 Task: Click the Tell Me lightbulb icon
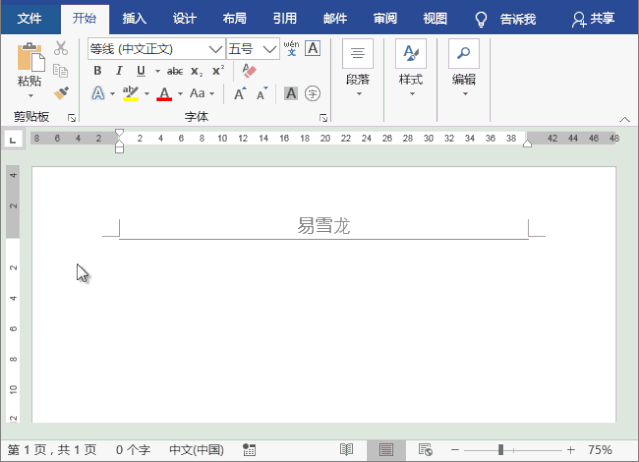tap(481, 18)
